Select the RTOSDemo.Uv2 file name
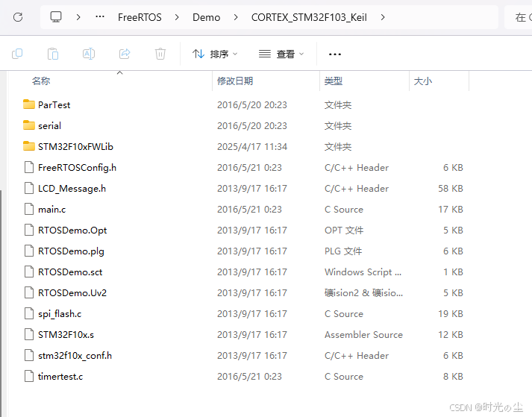532x417 pixels. tap(72, 293)
